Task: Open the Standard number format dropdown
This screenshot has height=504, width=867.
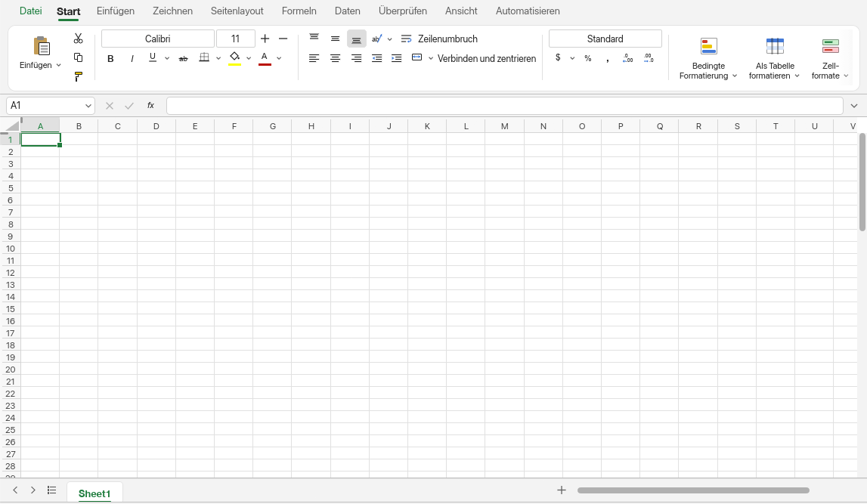Action: 605,39
